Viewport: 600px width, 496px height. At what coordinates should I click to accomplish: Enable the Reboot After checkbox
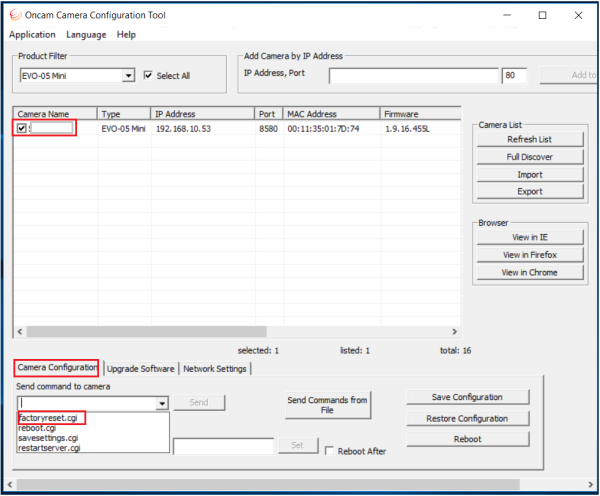point(329,451)
